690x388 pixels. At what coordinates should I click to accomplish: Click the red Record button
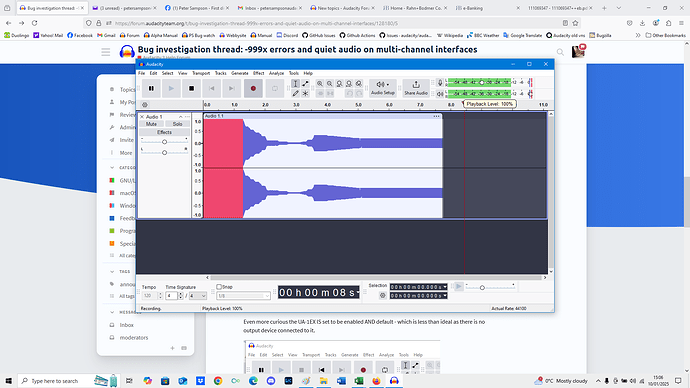pyautogui.click(x=253, y=88)
